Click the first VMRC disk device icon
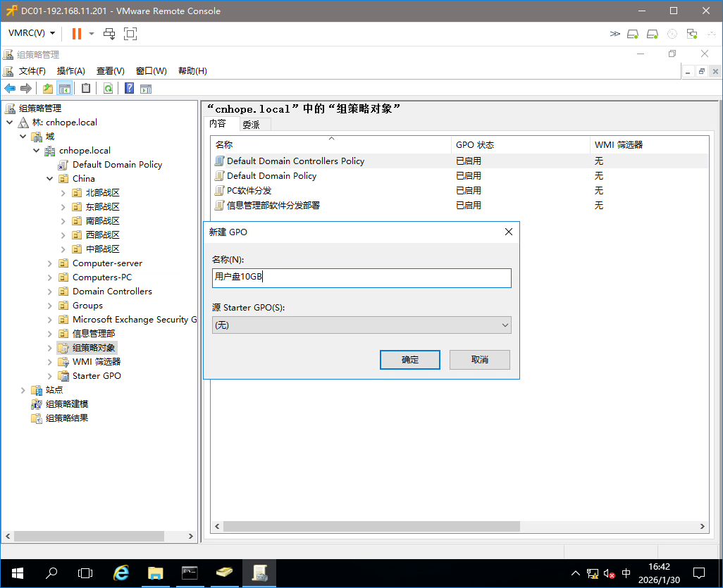 click(633, 34)
